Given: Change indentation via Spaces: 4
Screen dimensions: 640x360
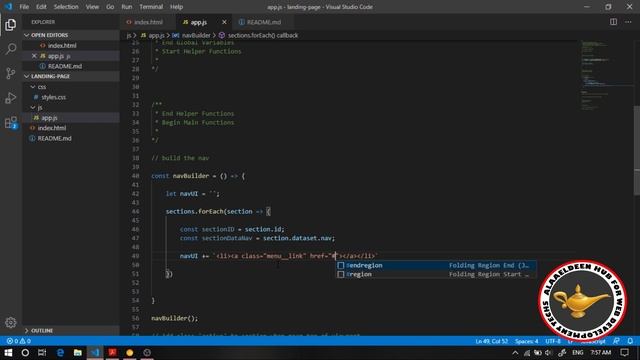Looking at the screenshot, I should pyautogui.click(x=527, y=341).
